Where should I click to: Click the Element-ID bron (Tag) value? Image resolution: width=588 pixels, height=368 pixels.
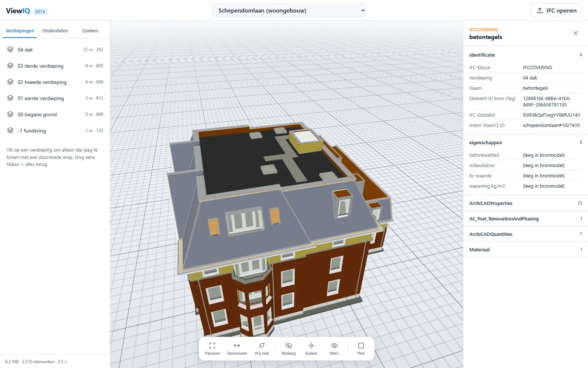click(x=547, y=102)
